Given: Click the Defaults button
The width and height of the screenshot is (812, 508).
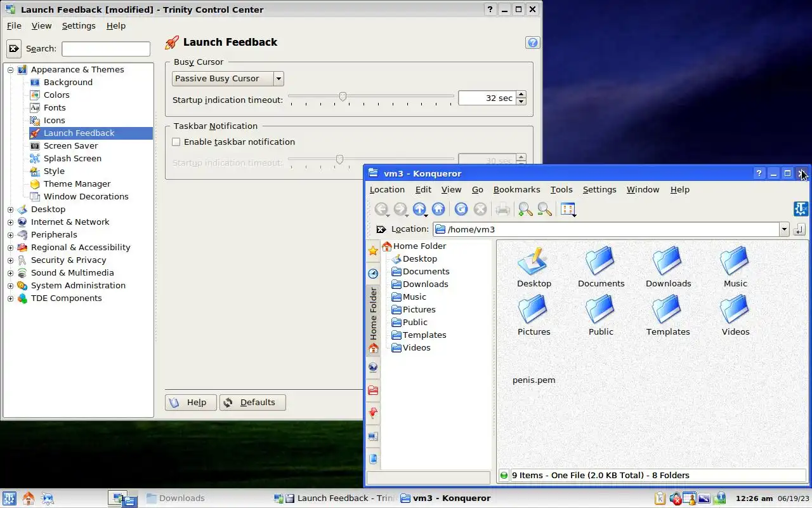Looking at the screenshot, I should point(252,403).
